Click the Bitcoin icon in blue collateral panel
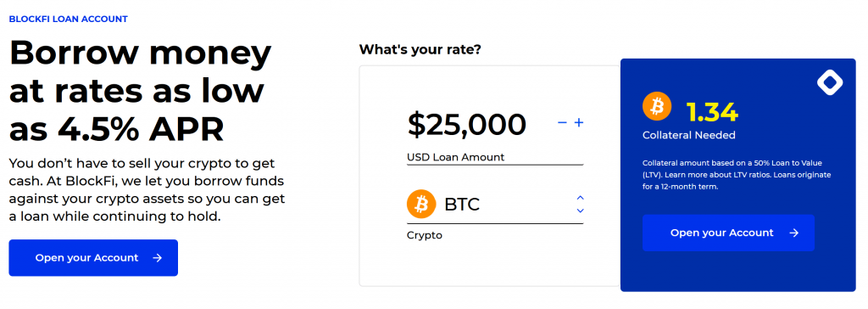 pyautogui.click(x=657, y=106)
